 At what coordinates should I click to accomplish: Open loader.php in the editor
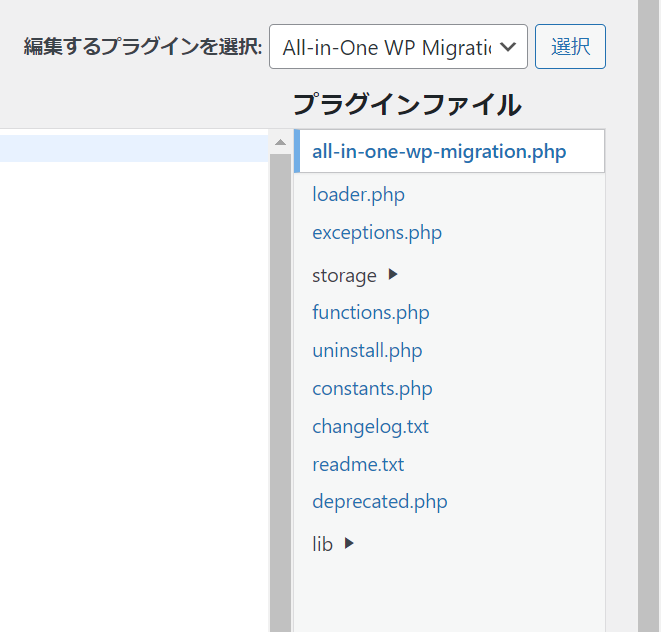[x=358, y=195]
